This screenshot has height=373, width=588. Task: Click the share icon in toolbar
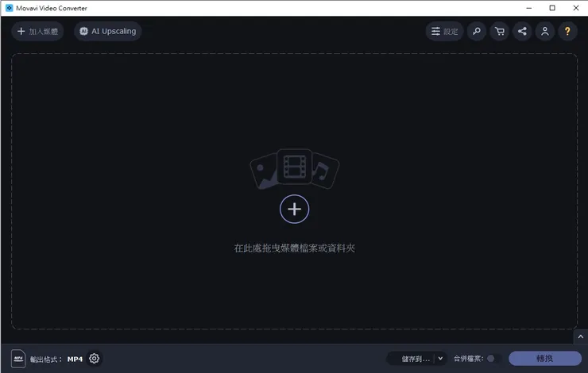pos(522,32)
